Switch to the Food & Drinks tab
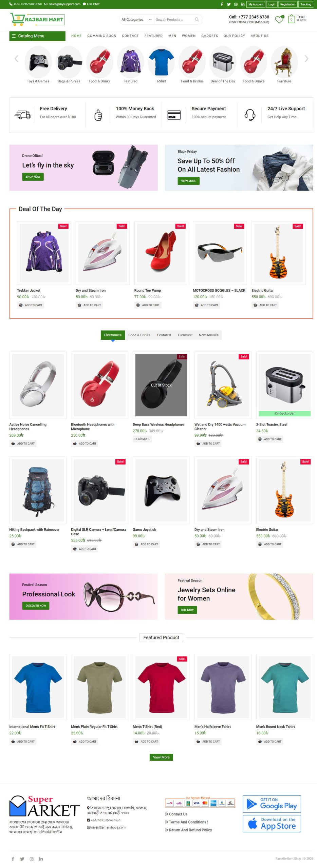 click(139, 335)
